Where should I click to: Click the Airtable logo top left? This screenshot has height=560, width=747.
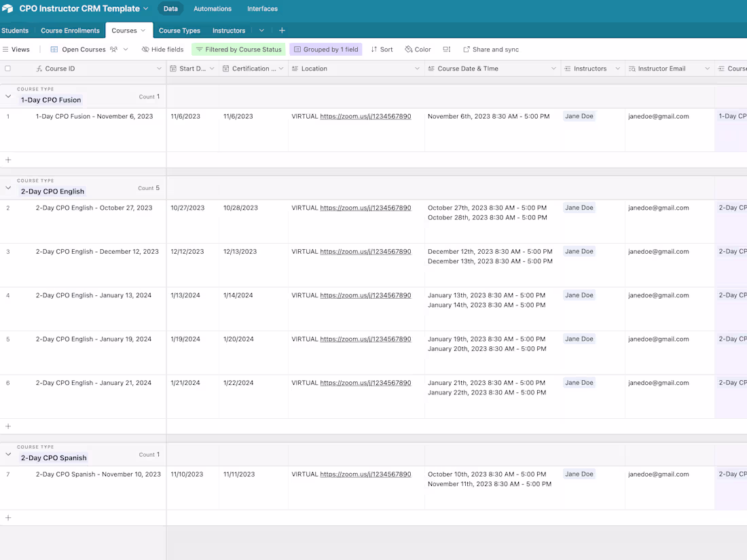coord(7,8)
